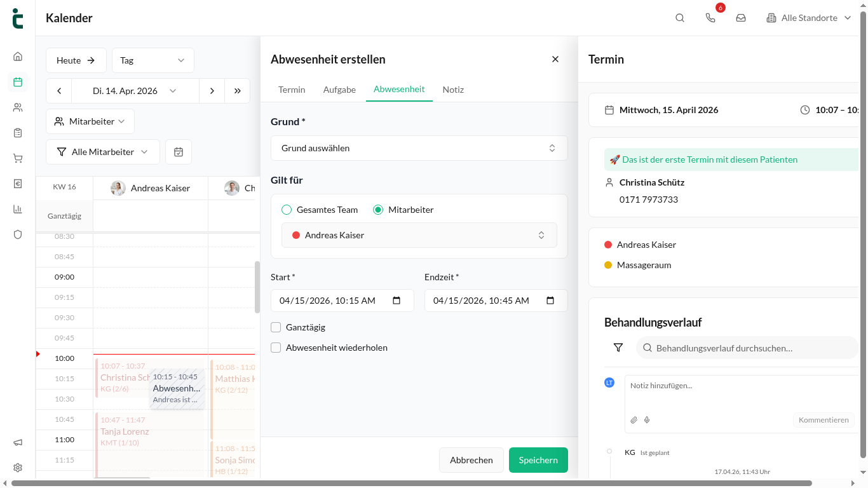The height and width of the screenshot is (488, 868).
Task: Open the Mitarbeiter grouping dropdown
Action: pyautogui.click(x=90, y=121)
